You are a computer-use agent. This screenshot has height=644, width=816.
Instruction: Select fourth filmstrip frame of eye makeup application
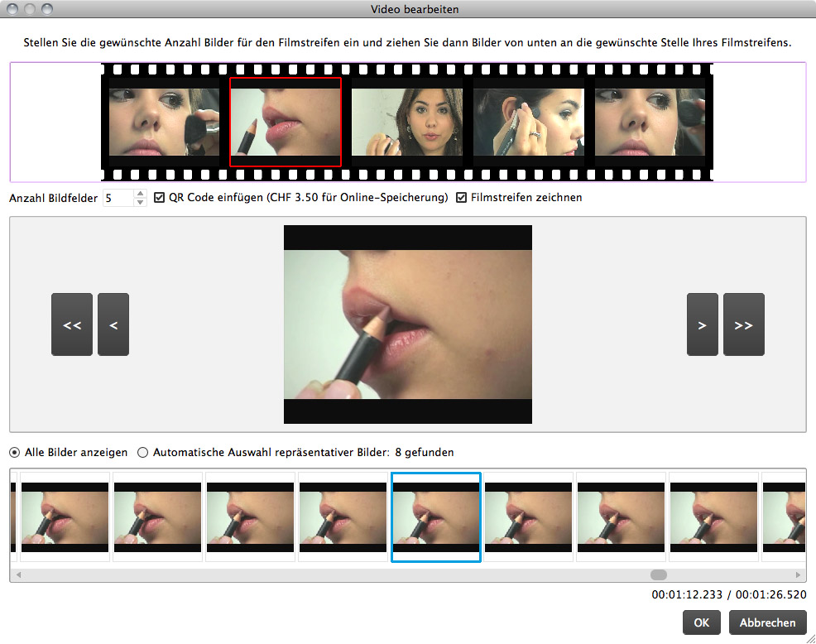[x=529, y=122]
